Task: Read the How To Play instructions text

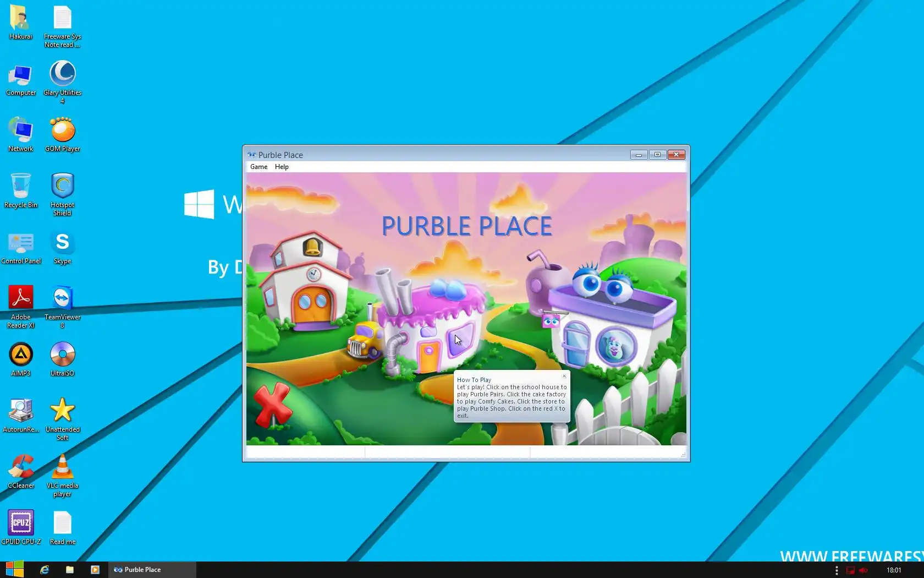Action: [x=512, y=401]
